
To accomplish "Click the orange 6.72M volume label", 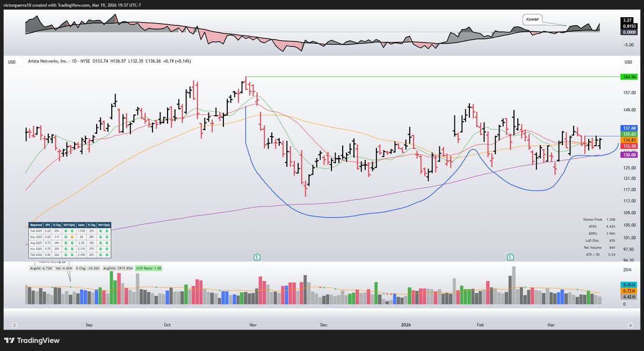I will pos(629,291).
